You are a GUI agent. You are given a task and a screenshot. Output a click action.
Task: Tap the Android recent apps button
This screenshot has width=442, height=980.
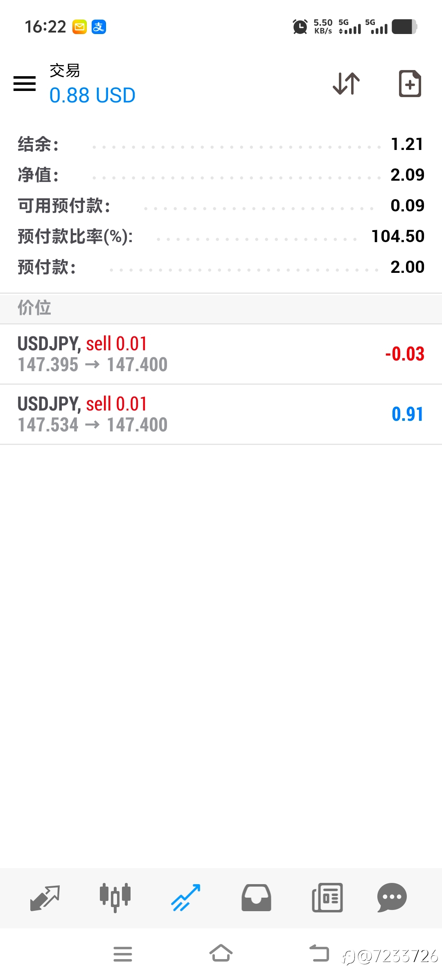click(123, 954)
